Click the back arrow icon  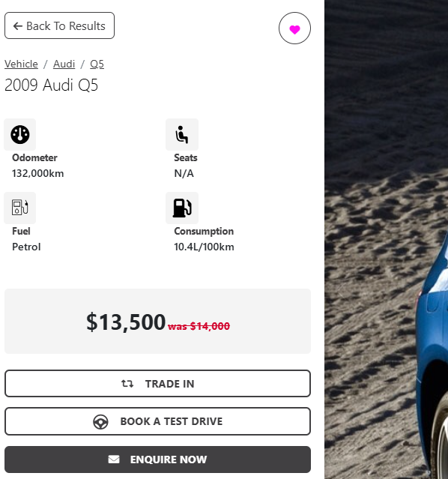18,26
